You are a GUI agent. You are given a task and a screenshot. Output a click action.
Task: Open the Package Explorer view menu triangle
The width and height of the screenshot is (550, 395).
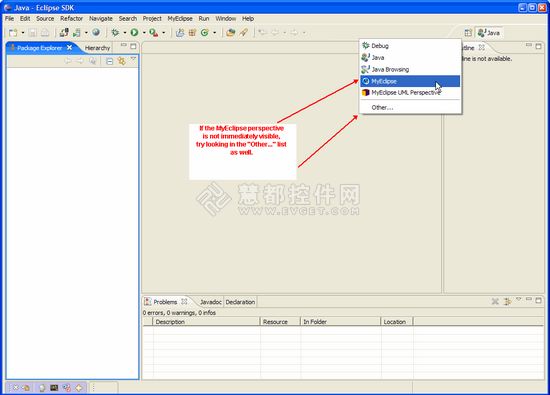pyautogui.click(x=133, y=59)
